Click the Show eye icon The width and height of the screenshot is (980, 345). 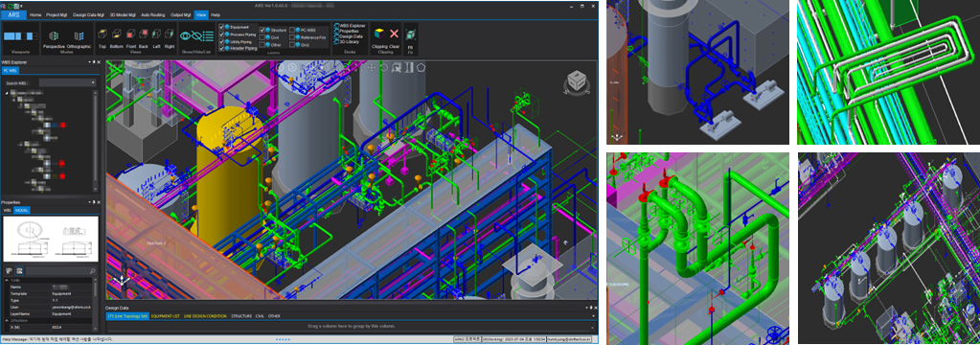186,36
